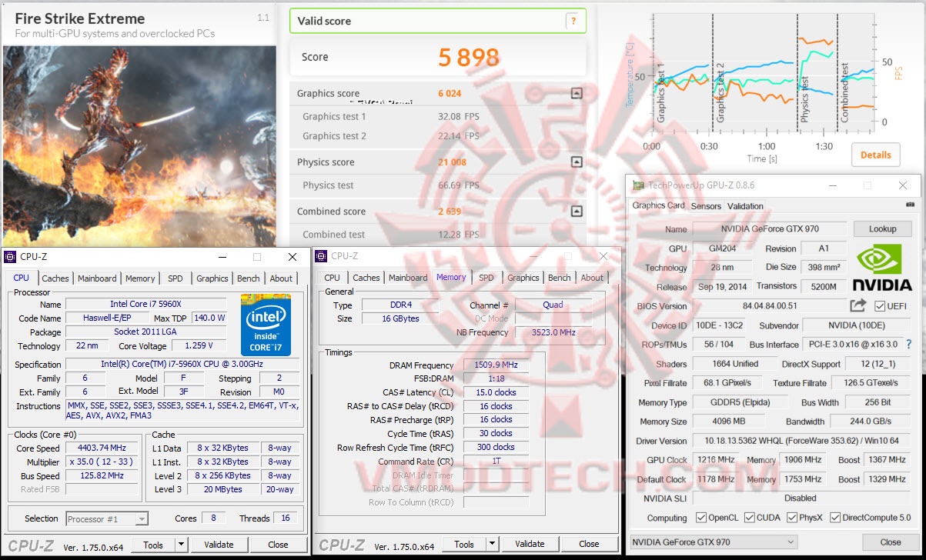Click the NB Frequency value 3523.0 MHz

click(553, 332)
